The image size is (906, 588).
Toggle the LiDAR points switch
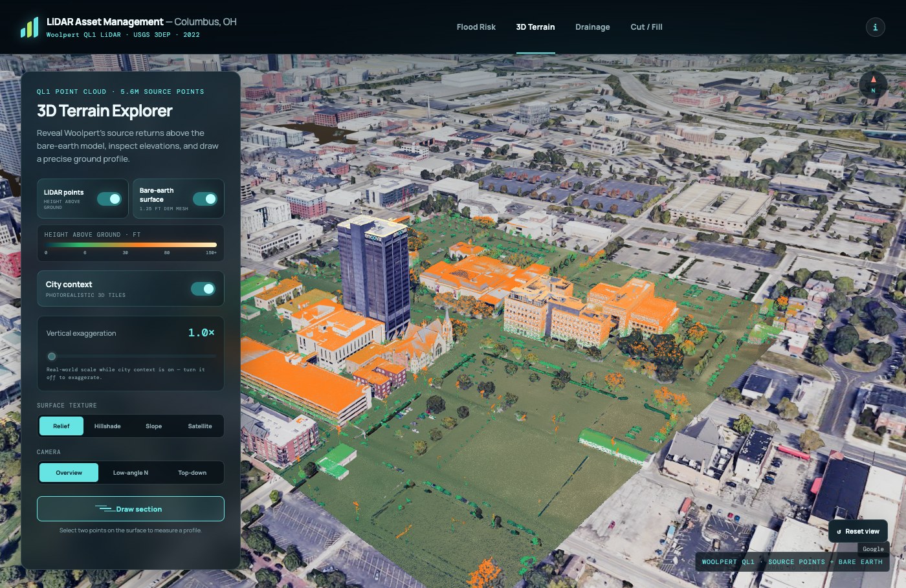pyautogui.click(x=109, y=199)
